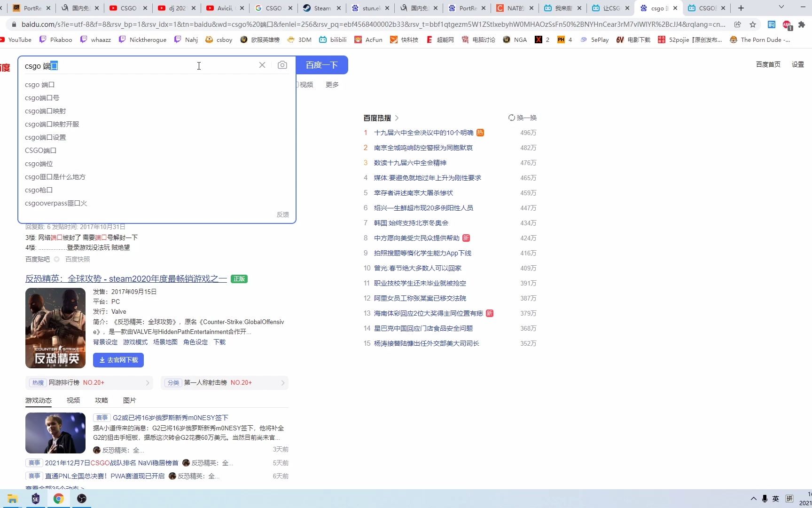Open YouTube bookmark
The height and width of the screenshot is (508, 812).
[16, 40]
